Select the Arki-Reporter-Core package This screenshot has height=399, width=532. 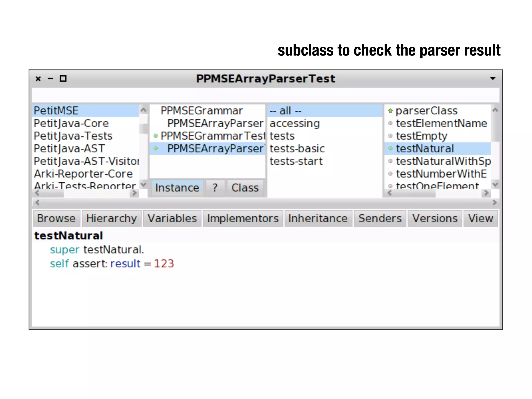click(85, 174)
